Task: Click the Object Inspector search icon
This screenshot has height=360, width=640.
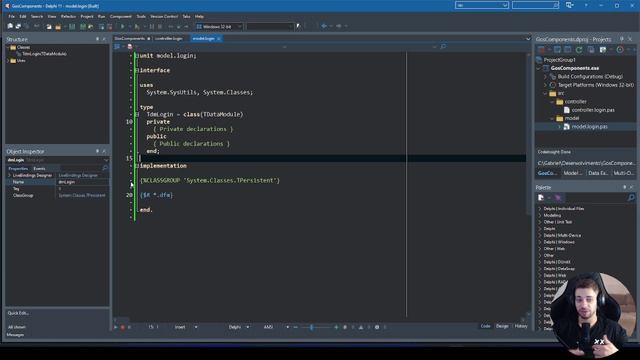Action: [x=105, y=168]
